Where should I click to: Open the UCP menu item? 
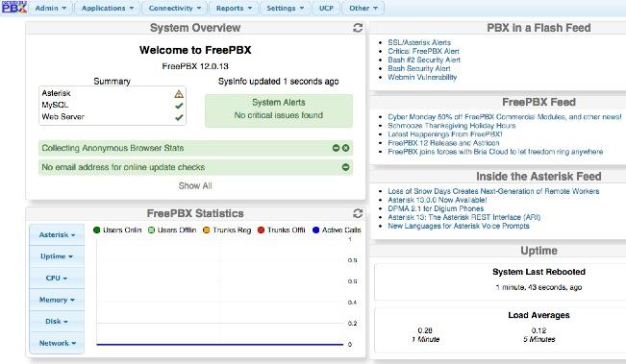(326, 8)
